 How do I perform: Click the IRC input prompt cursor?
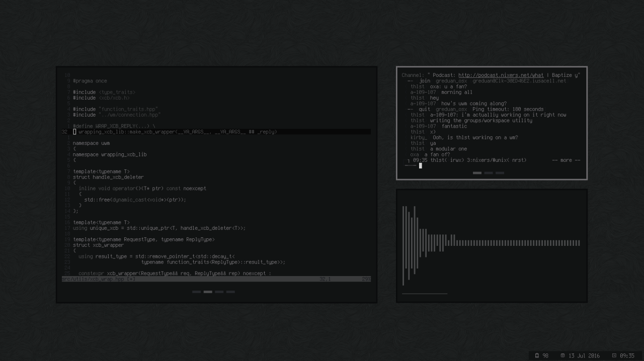[421, 165]
